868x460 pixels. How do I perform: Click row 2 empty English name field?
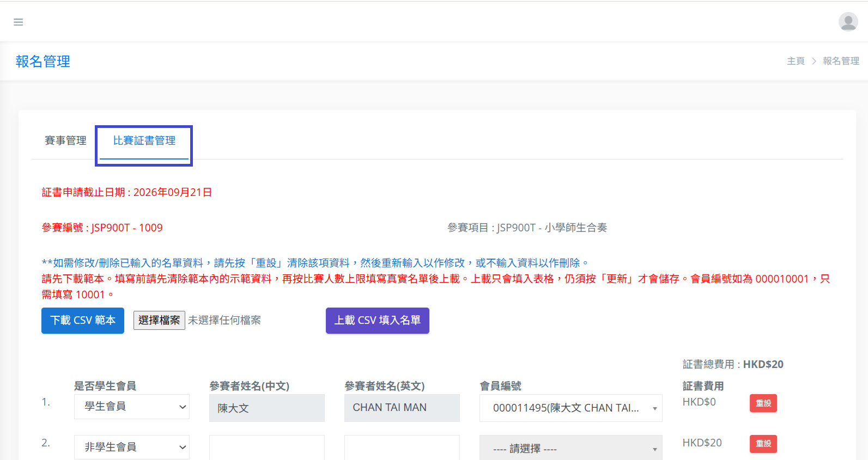pos(402,448)
